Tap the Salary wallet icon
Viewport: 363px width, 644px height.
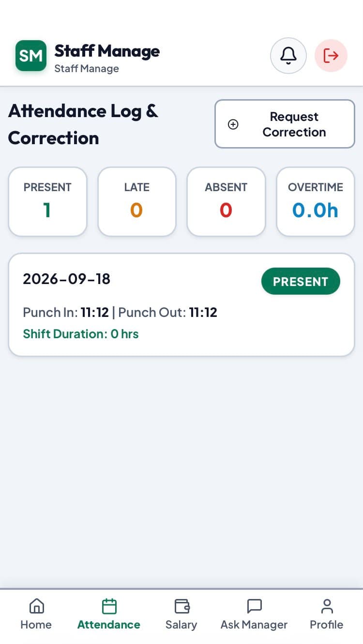pyautogui.click(x=182, y=606)
